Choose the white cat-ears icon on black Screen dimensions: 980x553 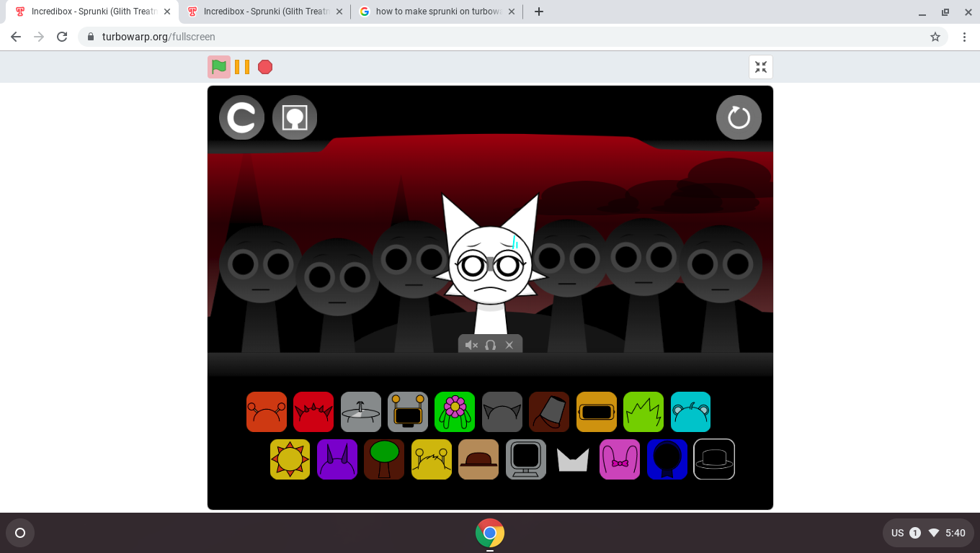point(573,459)
